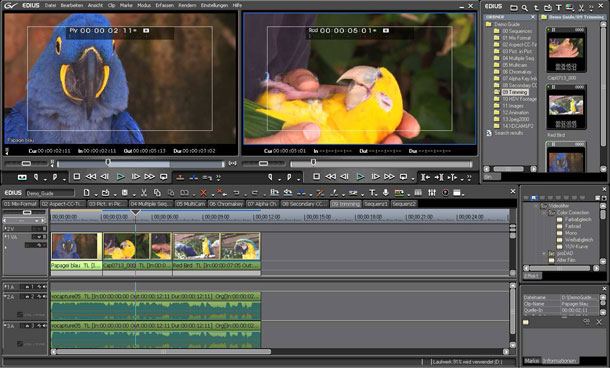Toggle mute speaker on track 1A
Screen dimensions: 610x368
point(44,287)
